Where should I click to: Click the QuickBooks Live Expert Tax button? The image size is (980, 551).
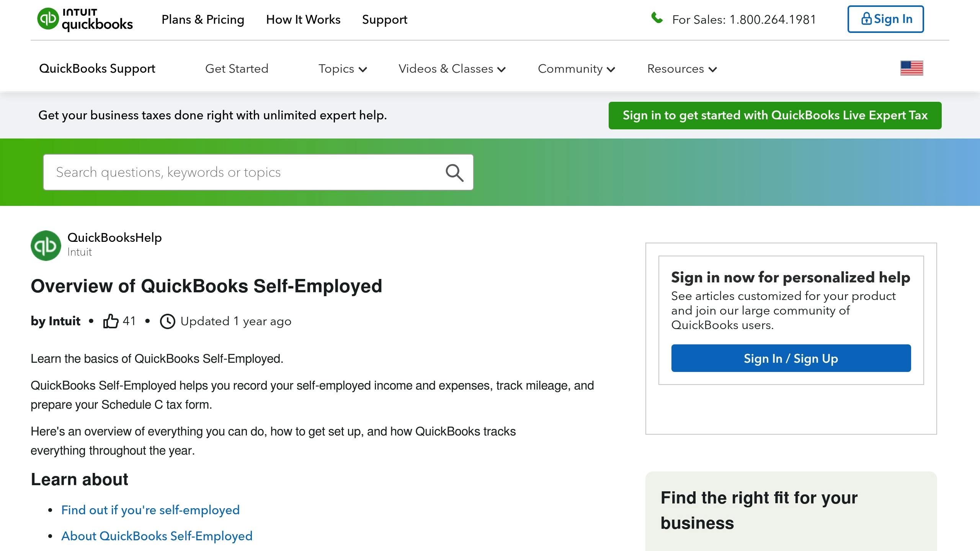(775, 116)
